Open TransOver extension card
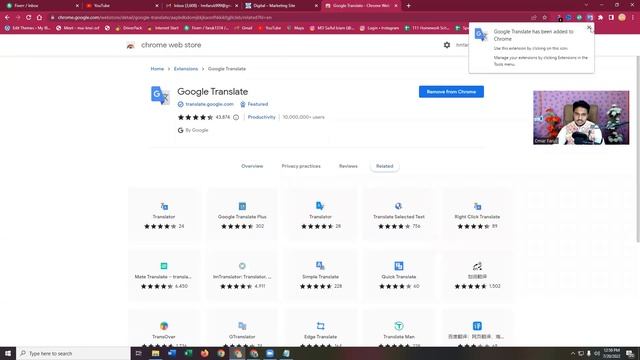Screen dimensions: 640x360 pyautogui.click(x=164, y=329)
